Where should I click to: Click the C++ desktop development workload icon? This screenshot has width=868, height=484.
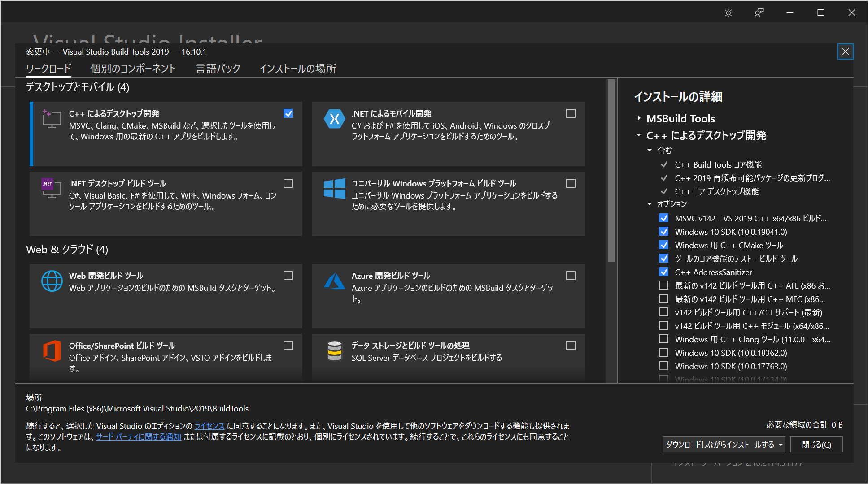click(52, 119)
